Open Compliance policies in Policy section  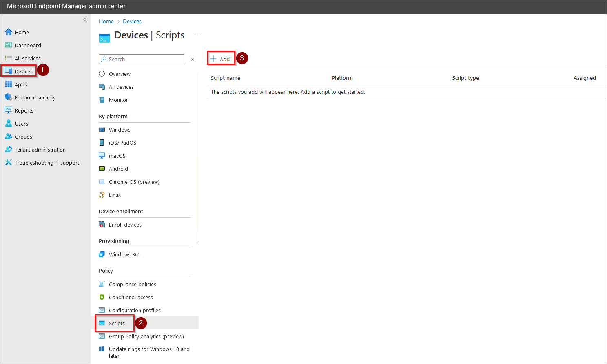pyautogui.click(x=132, y=284)
